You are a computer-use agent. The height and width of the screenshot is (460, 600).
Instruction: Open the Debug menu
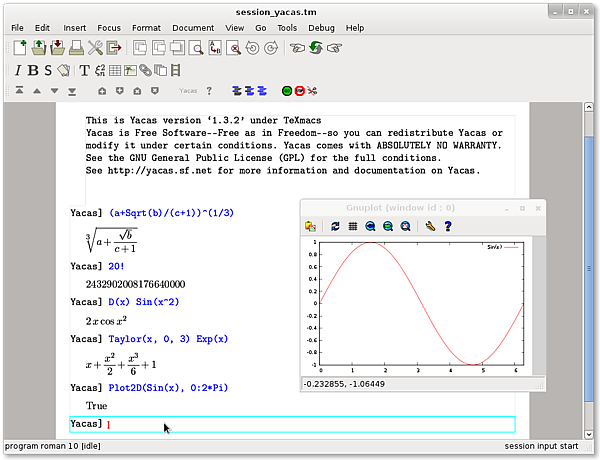coord(321,28)
